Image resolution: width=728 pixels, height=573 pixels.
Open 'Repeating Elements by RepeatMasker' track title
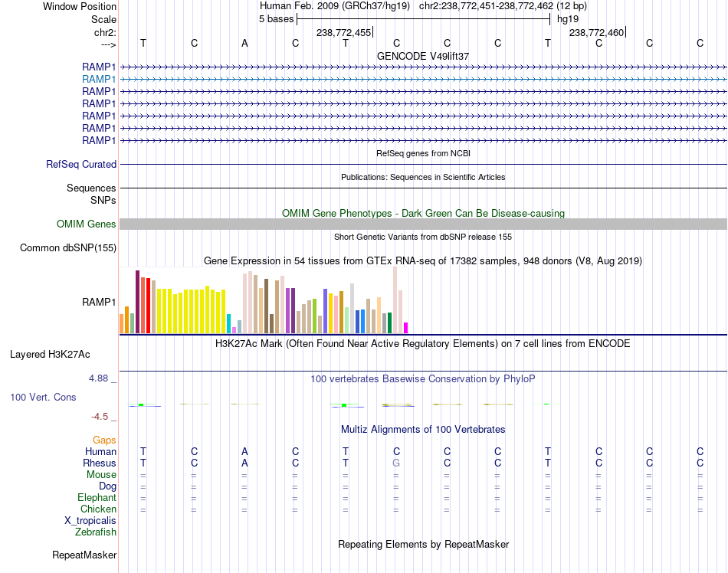423,544
